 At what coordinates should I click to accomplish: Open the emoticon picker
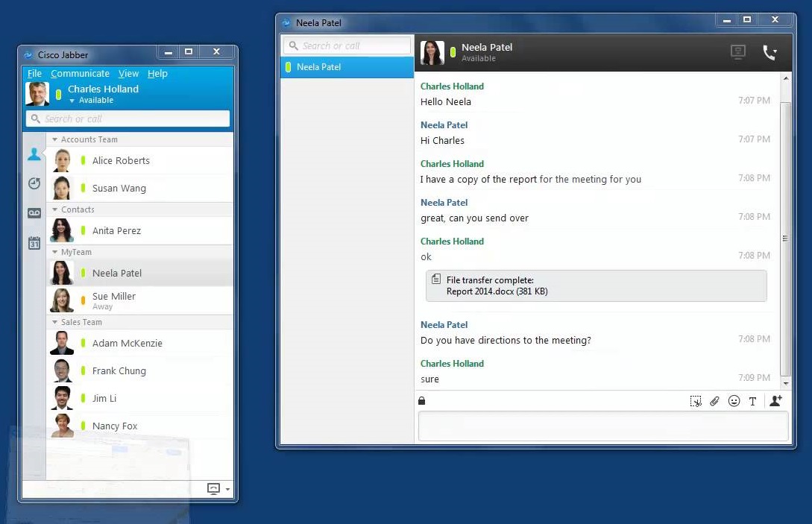point(734,401)
